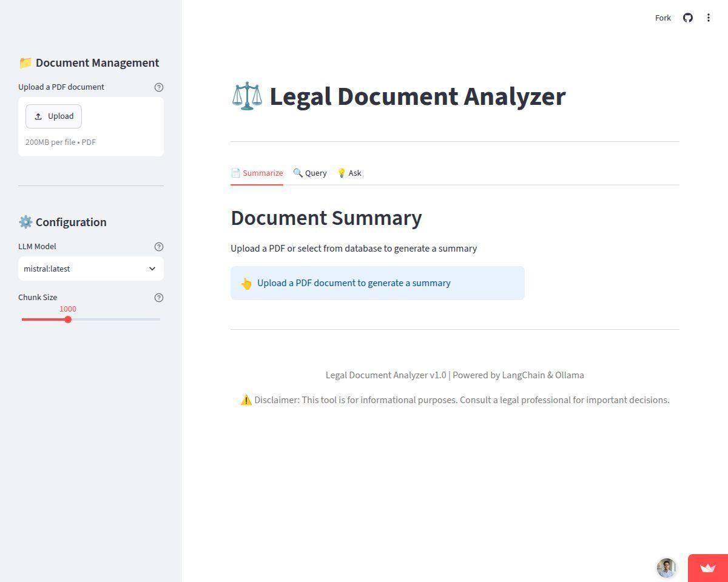This screenshot has width=728, height=582.
Task: Click 'Powered by LangChain & Ollama' footer text
Action: pos(518,375)
